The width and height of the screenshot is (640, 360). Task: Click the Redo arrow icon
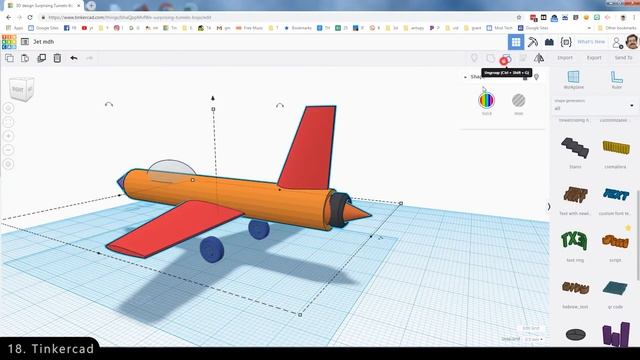[x=89, y=58]
